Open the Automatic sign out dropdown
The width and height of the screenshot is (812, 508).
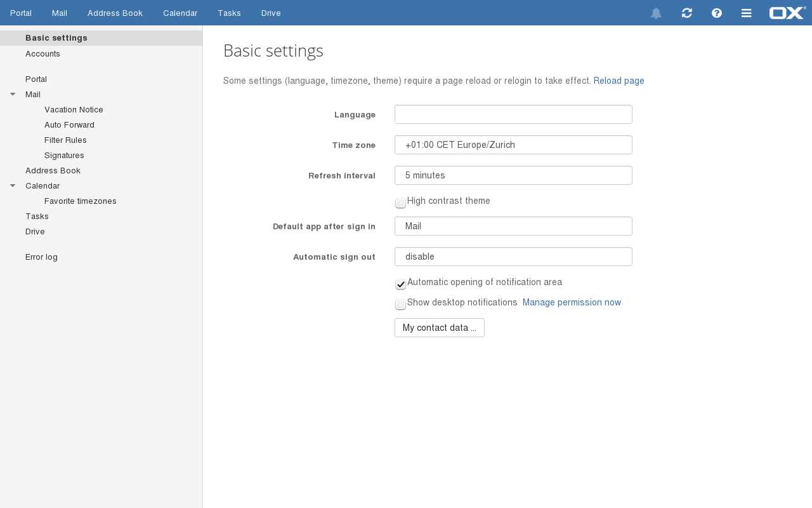[x=513, y=257]
